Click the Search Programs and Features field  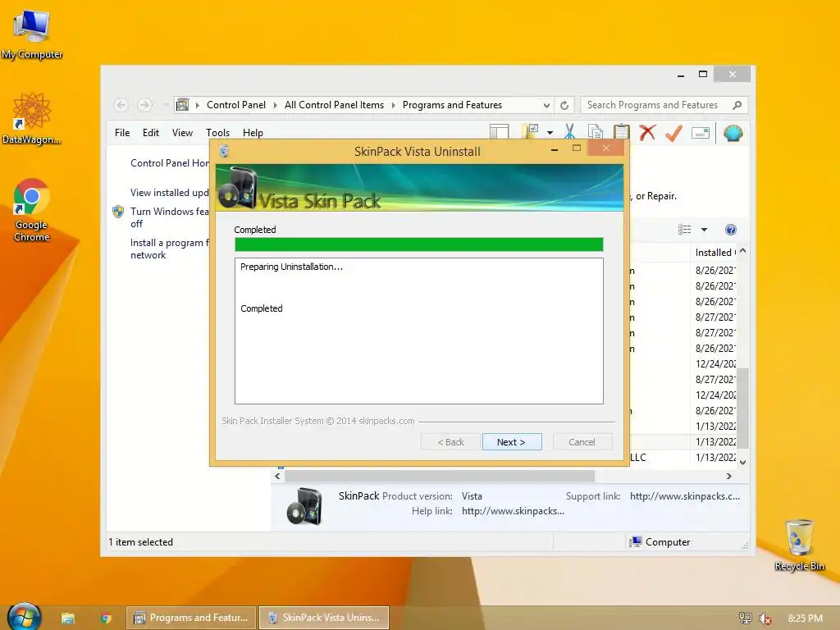point(664,105)
